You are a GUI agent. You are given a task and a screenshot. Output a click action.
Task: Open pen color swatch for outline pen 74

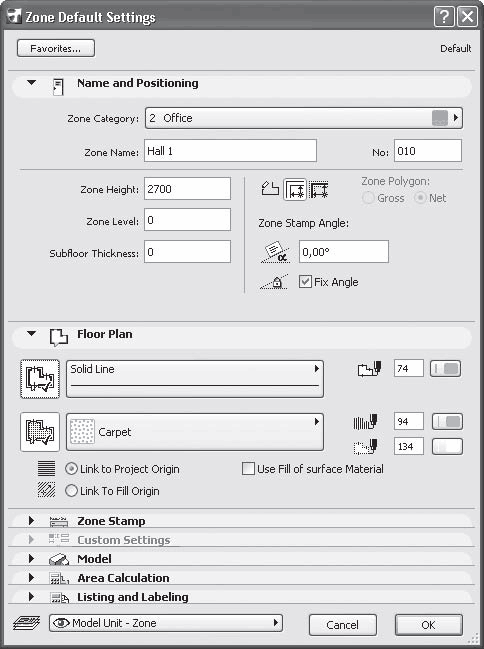445,368
